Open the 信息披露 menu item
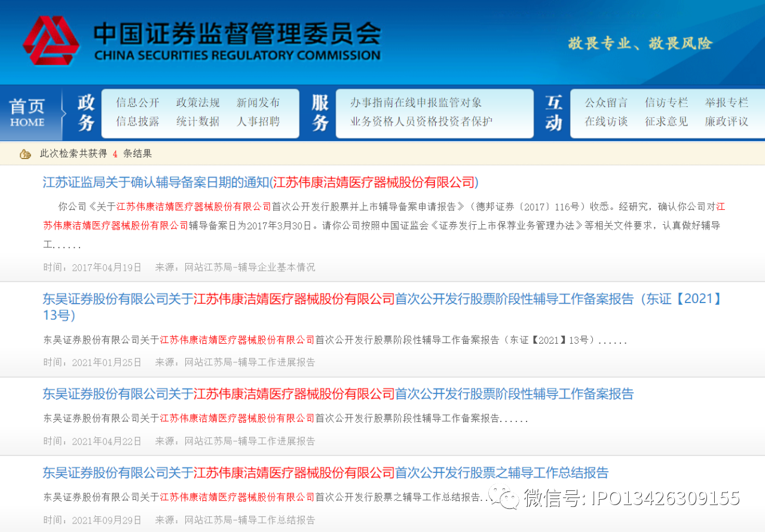 tap(137, 121)
